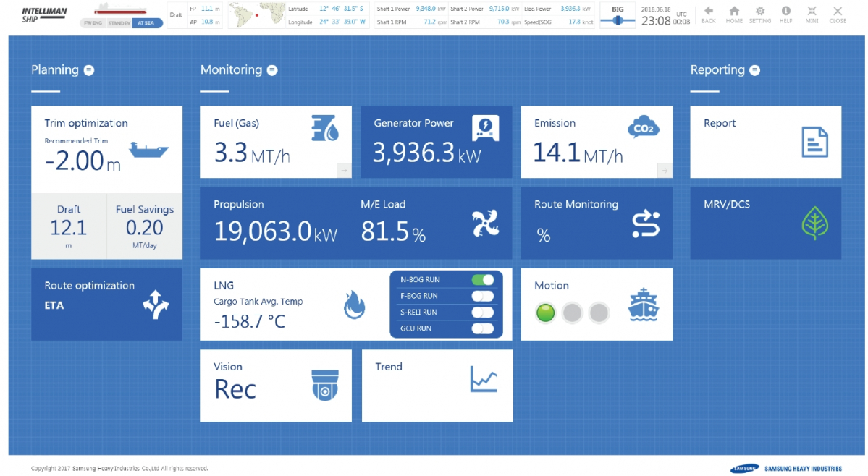Open the Monitoring section menu icon

(272, 70)
